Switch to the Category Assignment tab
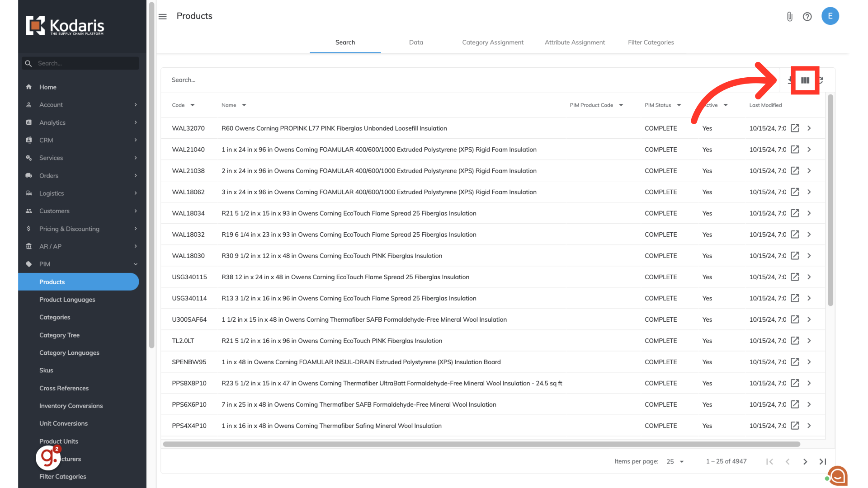 click(x=493, y=42)
